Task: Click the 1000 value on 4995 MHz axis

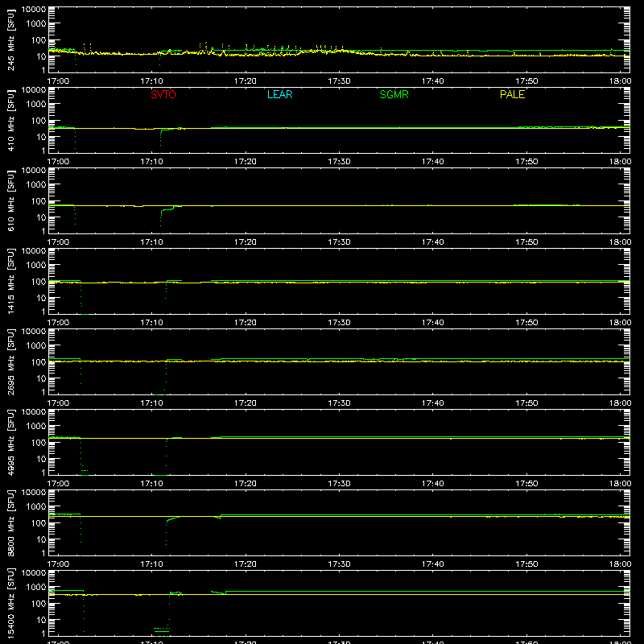Action: [x=36, y=427]
